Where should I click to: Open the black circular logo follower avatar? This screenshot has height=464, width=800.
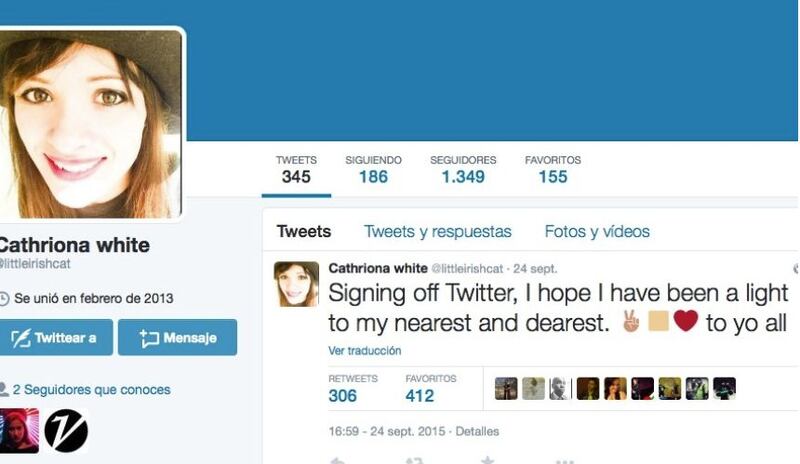coord(66,430)
